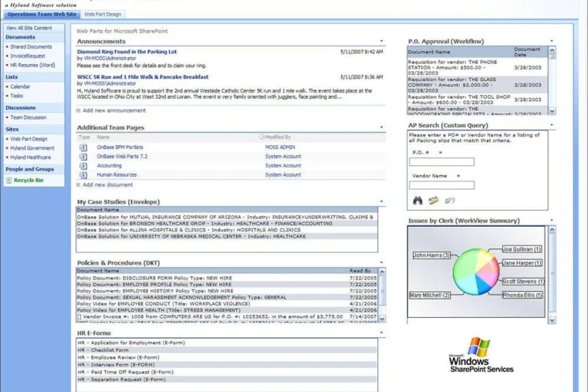Click the Windows SharePoint Services logo

(x=481, y=355)
